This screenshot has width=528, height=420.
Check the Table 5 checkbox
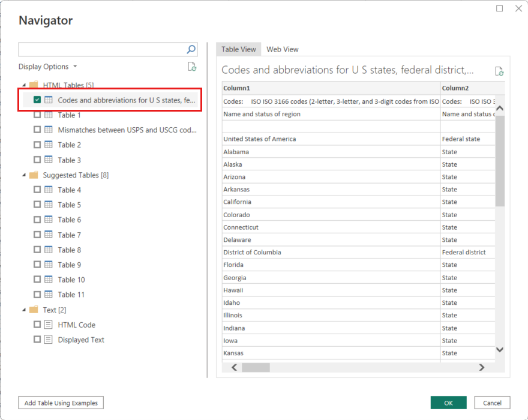[x=37, y=205]
